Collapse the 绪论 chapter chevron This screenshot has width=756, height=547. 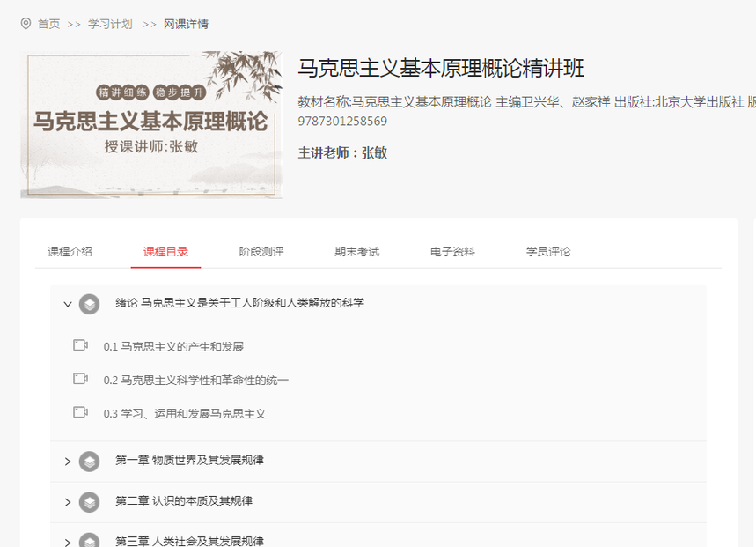click(68, 305)
